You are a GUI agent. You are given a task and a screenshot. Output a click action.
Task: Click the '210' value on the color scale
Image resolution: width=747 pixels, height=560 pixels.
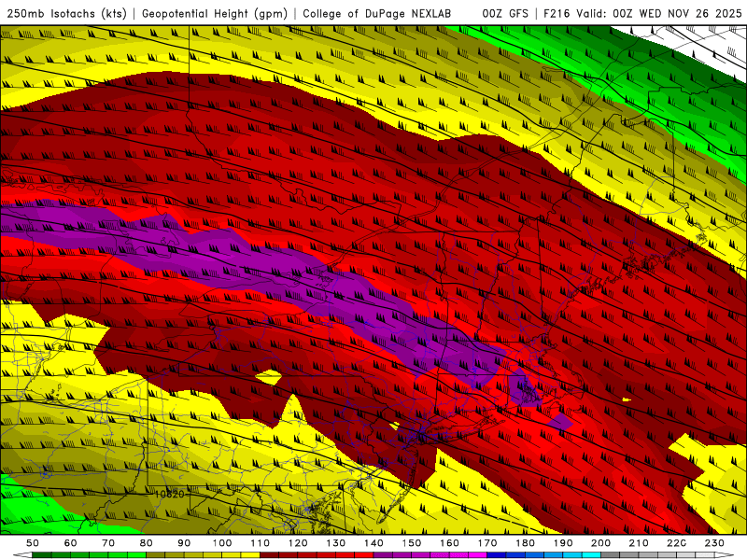[639, 543]
